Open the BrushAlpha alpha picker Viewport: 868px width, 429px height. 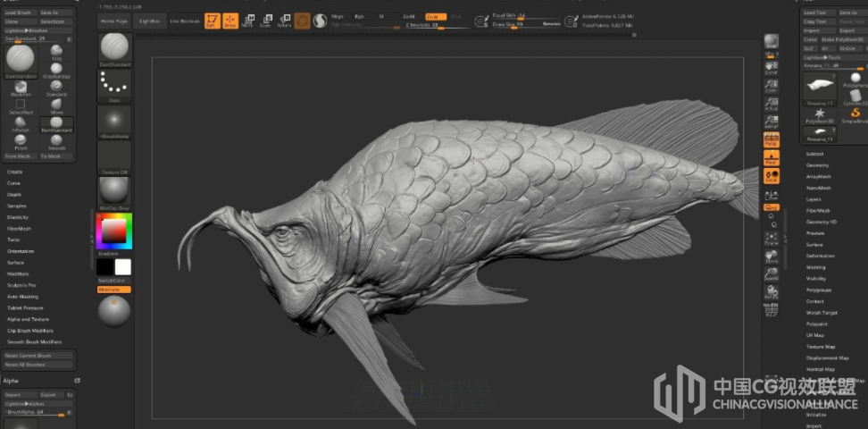114,122
